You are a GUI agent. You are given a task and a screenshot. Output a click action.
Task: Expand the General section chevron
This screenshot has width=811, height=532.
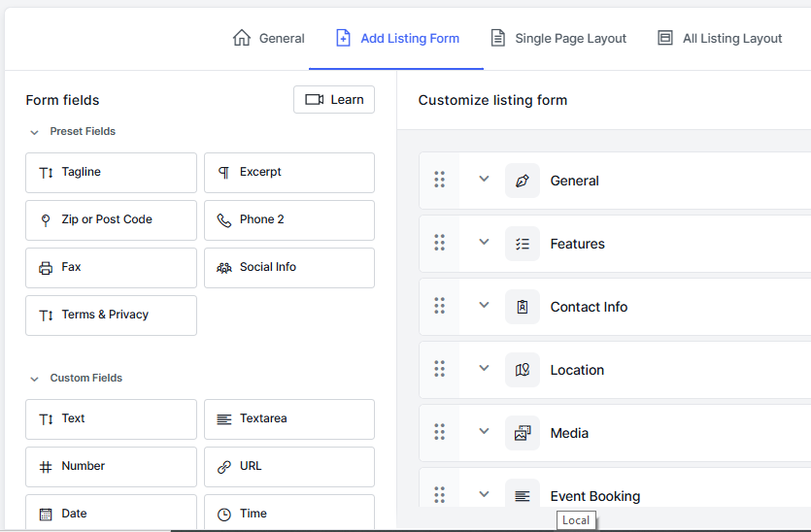coord(484,179)
